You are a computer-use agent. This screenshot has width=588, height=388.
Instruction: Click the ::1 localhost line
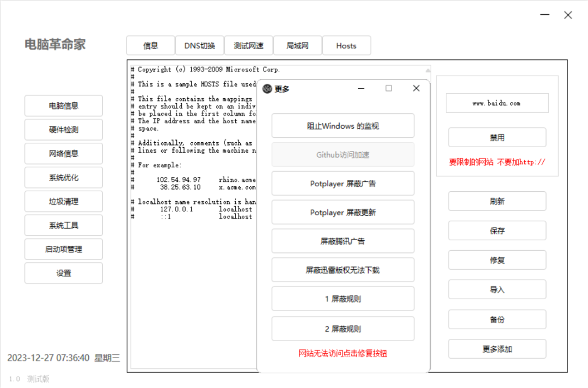tap(192, 216)
